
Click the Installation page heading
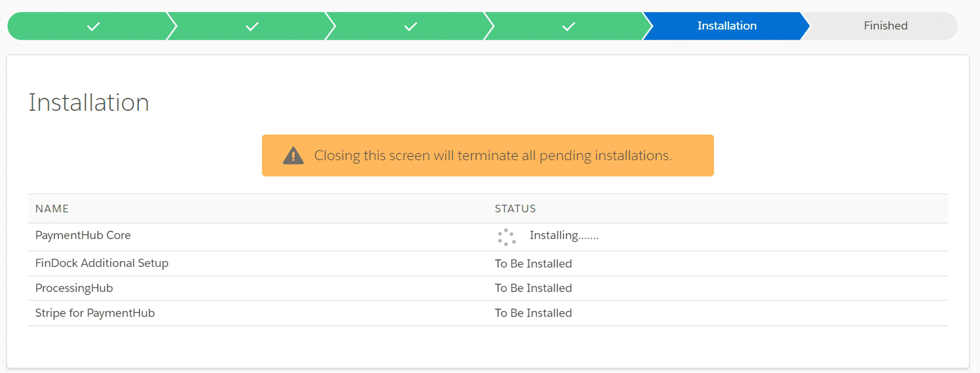point(89,102)
